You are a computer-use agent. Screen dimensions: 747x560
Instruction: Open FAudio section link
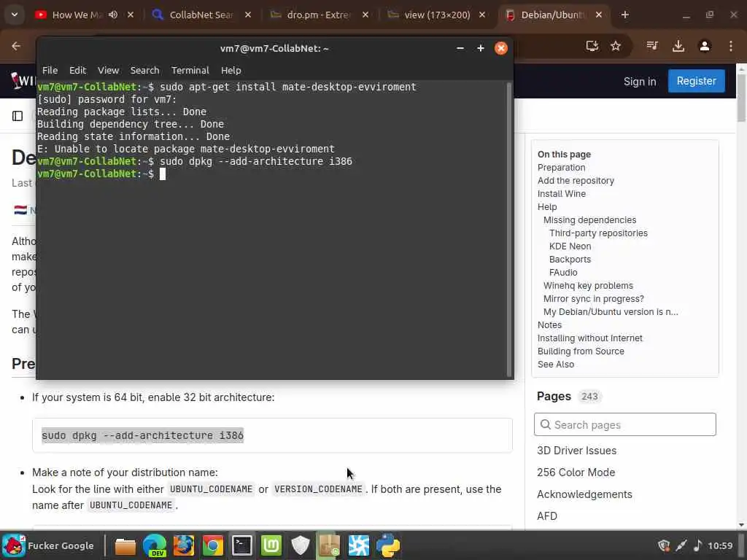coord(563,273)
